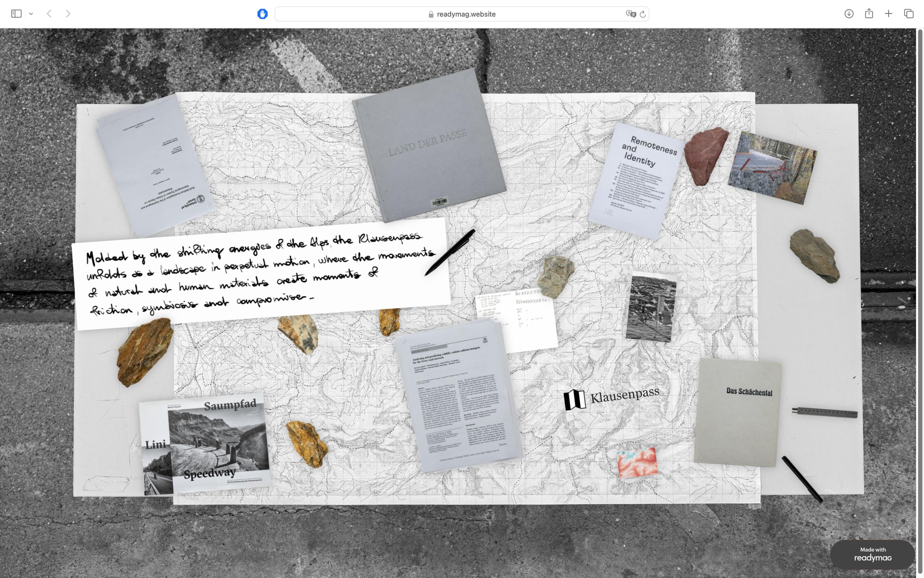The image size is (924, 578).
Task: Open the Saumpfad Lini Speedway book cover
Action: coord(205,445)
